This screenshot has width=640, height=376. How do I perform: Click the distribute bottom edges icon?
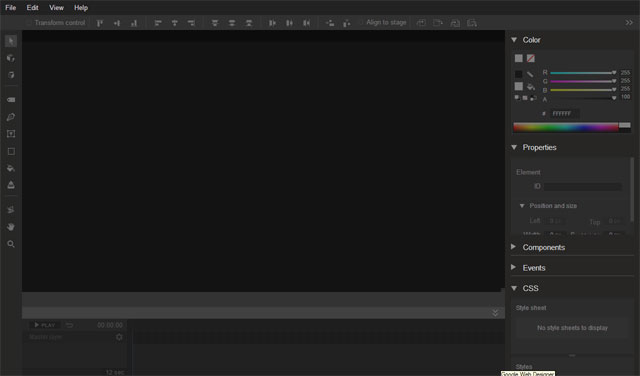[x=249, y=23]
